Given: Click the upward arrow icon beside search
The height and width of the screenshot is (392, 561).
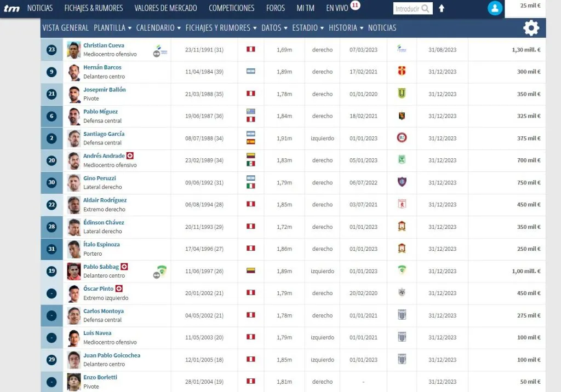Looking at the screenshot, I should point(442,9).
